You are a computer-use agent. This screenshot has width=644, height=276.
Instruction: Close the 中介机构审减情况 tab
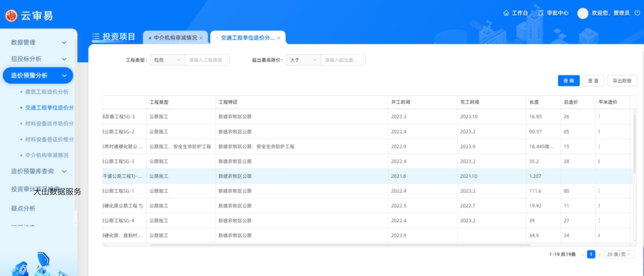pos(201,38)
